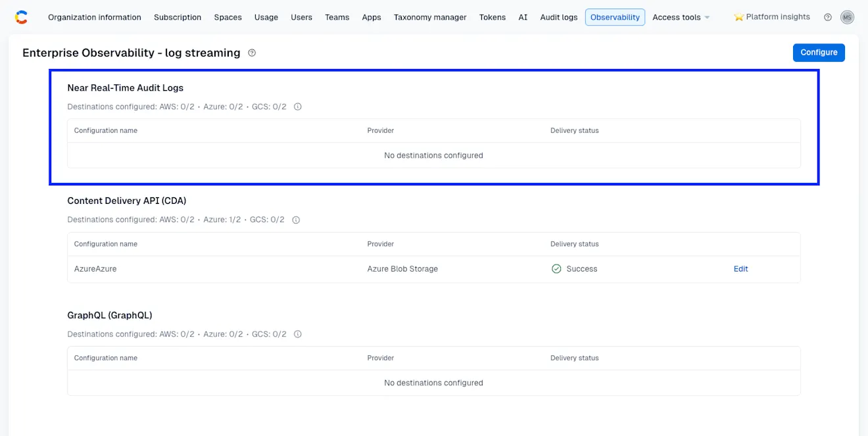Switch to the Tokens tab
The image size is (868, 436).
tap(493, 17)
